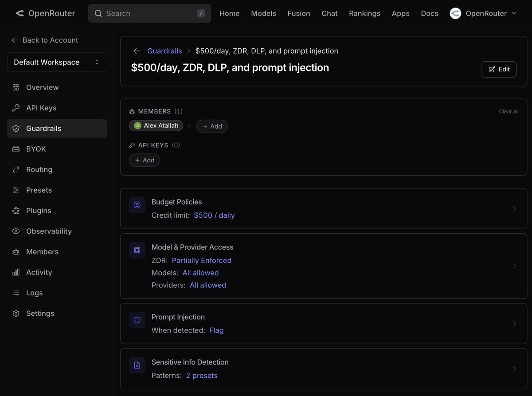Click into the Search field
The height and width of the screenshot is (396, 532).
tap(149, 13)
